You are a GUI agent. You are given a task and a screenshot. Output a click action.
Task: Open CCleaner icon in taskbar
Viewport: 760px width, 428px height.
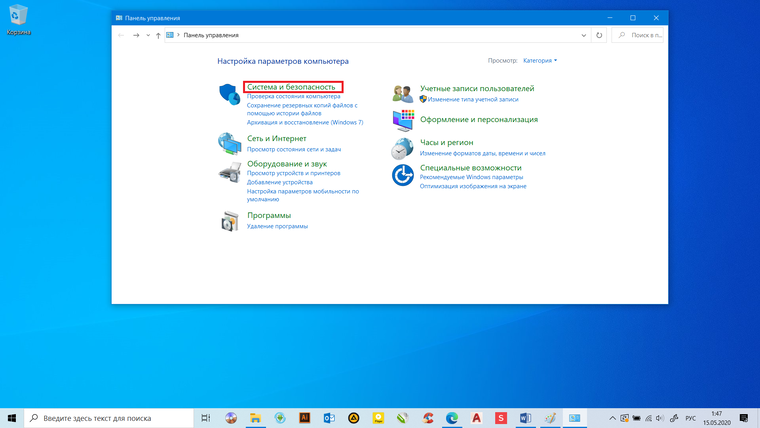coord(428,418)
